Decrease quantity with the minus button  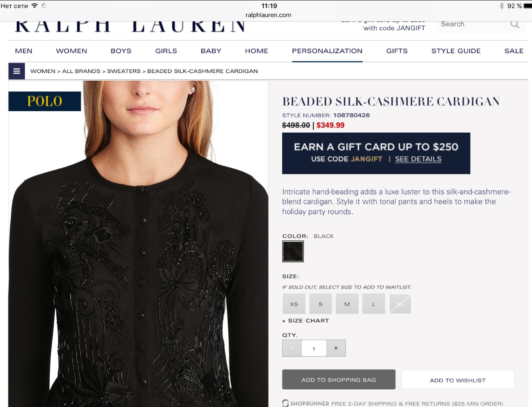[x=292, y=348]
